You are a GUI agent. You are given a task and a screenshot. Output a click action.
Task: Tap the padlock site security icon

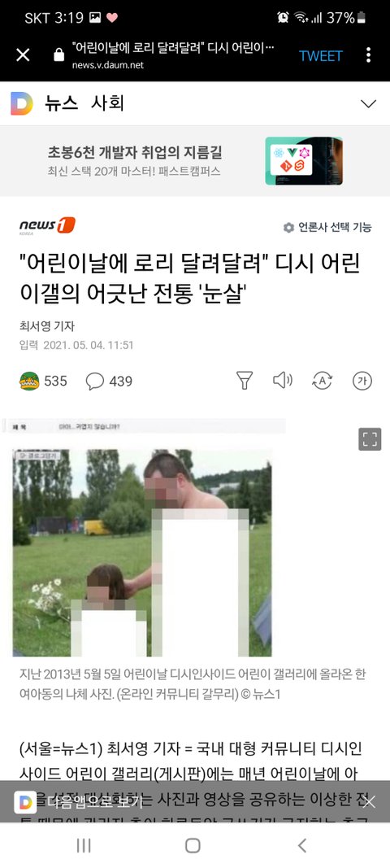[x=58, y=55]
